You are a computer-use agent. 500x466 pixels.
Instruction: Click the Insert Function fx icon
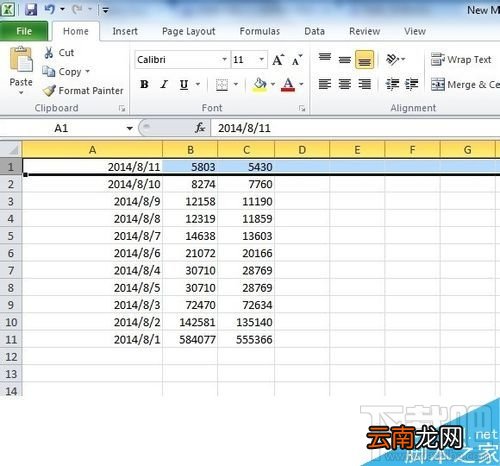(x=200, y=128)
